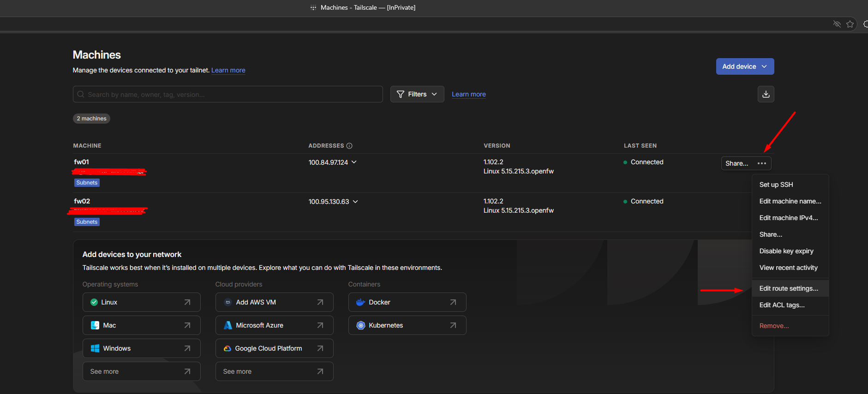Choose Disable key expiry option
Image resolution: width=868 pixels, height=394 pixels.
(x=790, y=251)
